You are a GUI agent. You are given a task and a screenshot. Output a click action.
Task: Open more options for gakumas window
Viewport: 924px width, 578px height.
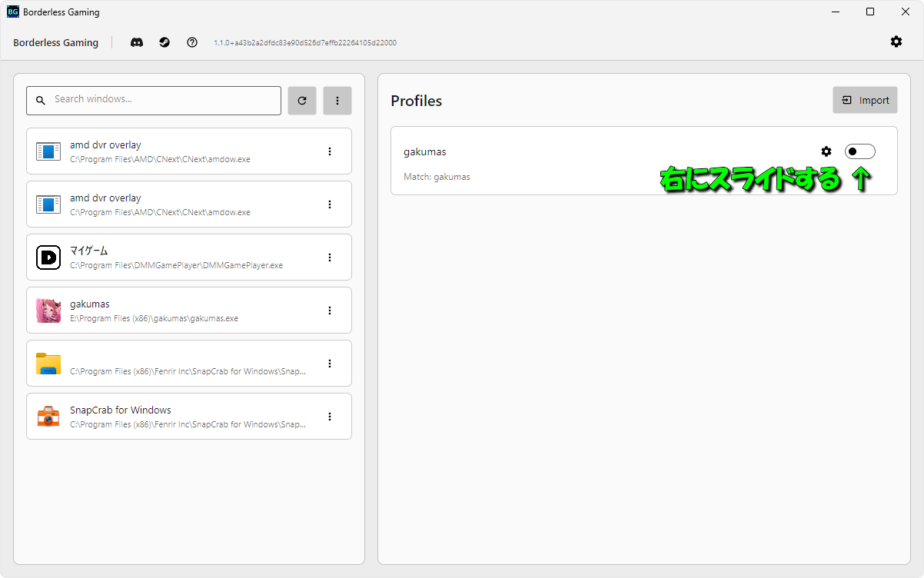pyautogui.click(x=330, y=311)
